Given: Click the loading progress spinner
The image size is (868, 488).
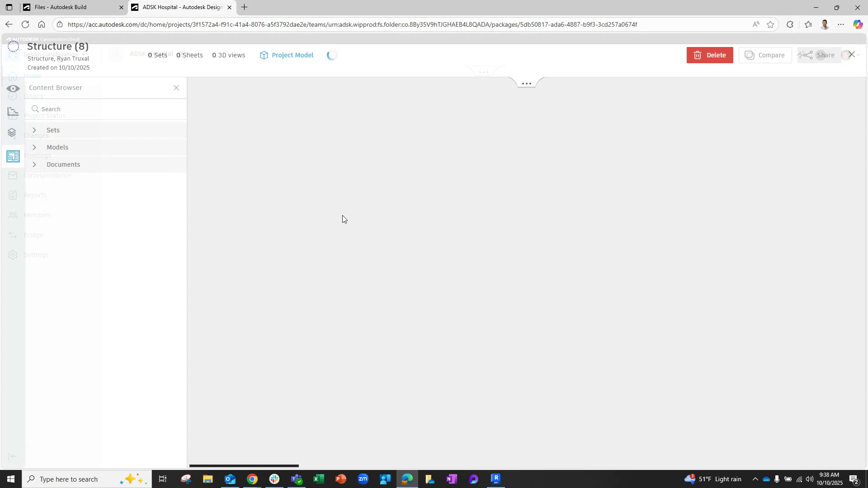Looking at the screenshot, I should pyautogui.click(x=332, y=55).
